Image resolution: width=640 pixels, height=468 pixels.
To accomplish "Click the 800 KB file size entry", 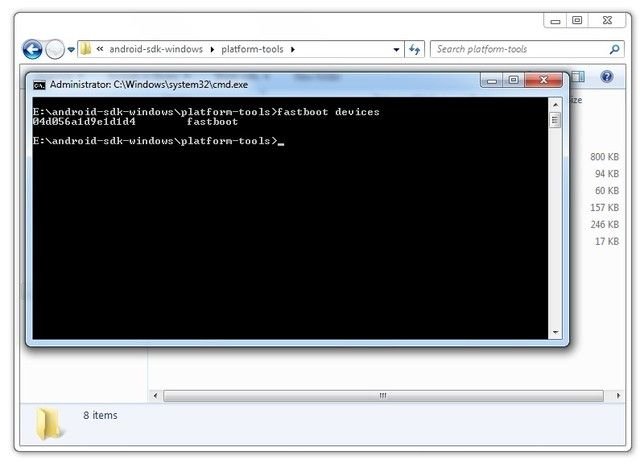I will click(x=604, y=157).
